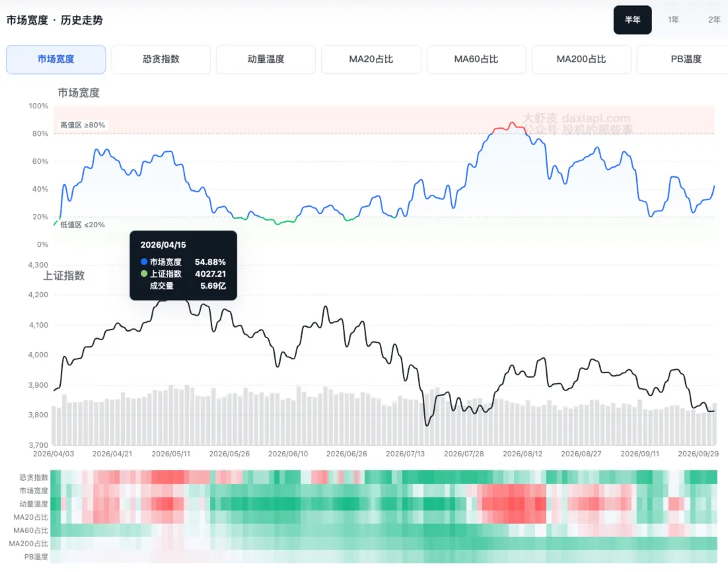This screenshot has width=728, height=572.
Task: Click the 2026/07/13 x-axis date label
Action: (x=406, y=454)
